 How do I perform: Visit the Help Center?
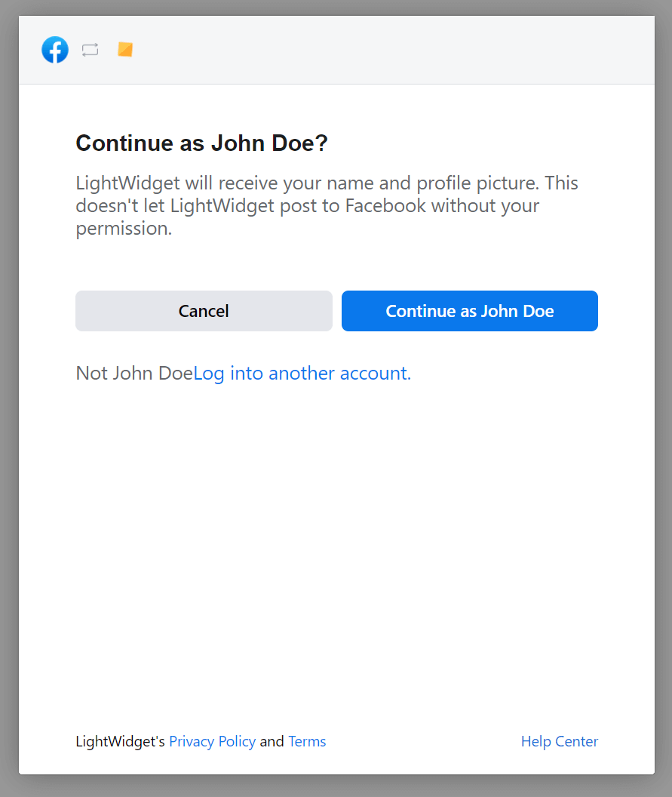(559, 742)
